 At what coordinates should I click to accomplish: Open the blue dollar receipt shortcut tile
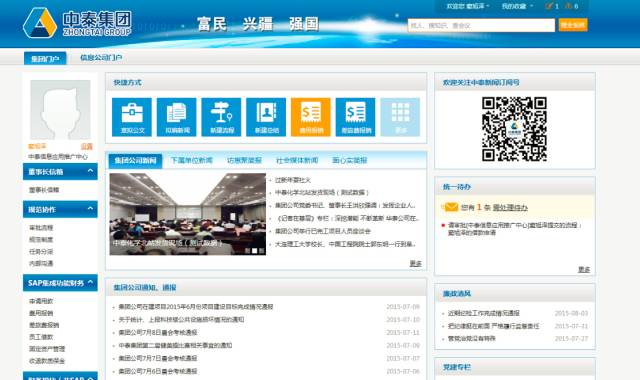(x=356, y=117)
